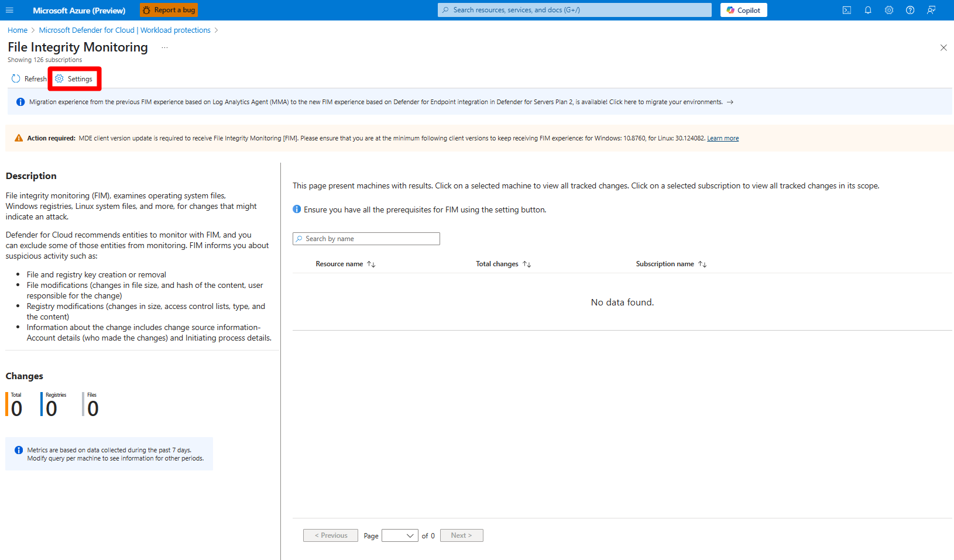Screen dimensions: 954x560
Task: Open the Feedback icon in header
Action: click(931, 10)
